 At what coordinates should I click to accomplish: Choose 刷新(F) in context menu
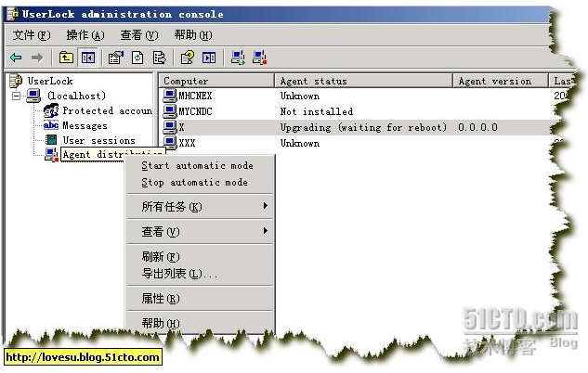[x=201, y=257]
